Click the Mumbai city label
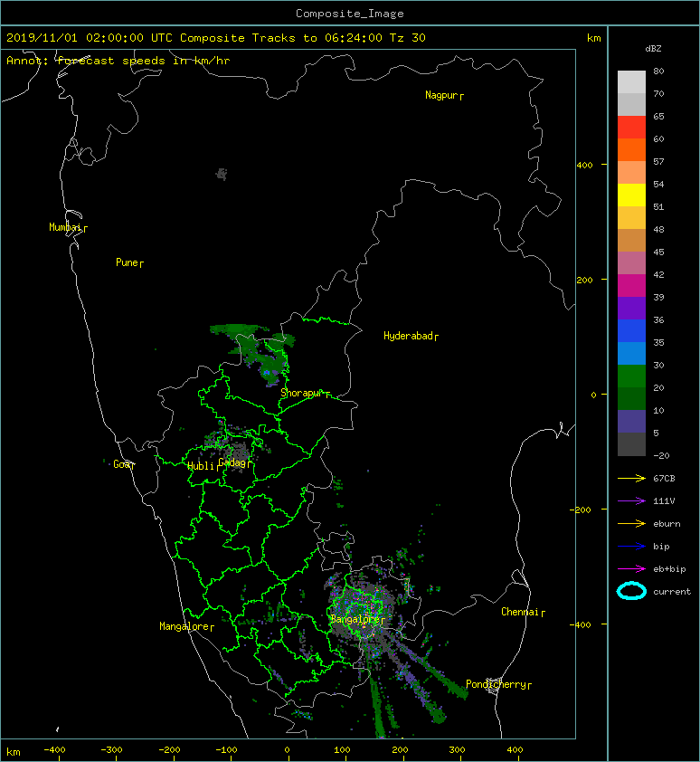This screenshot has width=700, height=762. tap(65, 227)
